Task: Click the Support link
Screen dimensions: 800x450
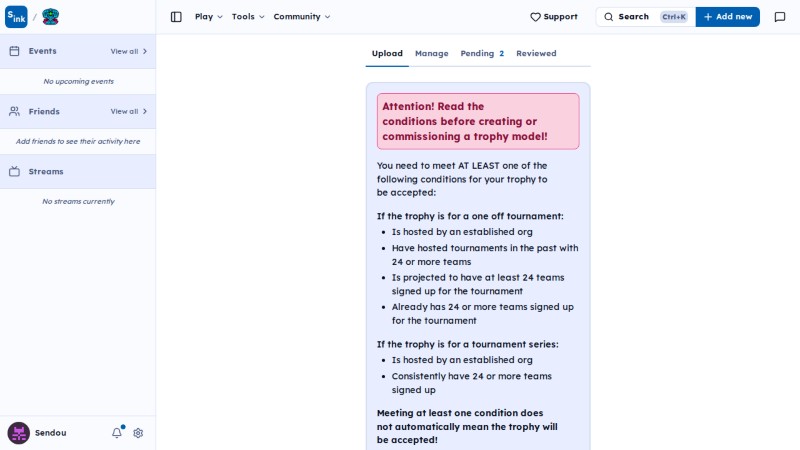Action: tap(554, 17)
